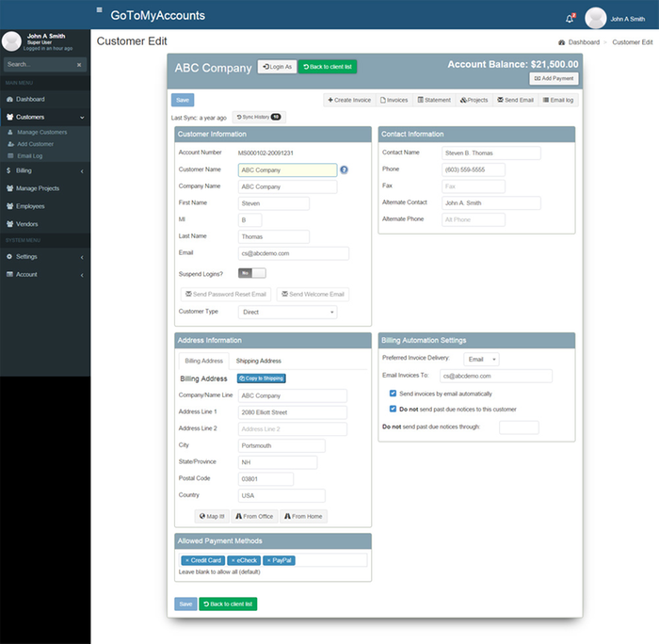Toggle the hamburger sidebar menu icon

click(x=99, y=9)
